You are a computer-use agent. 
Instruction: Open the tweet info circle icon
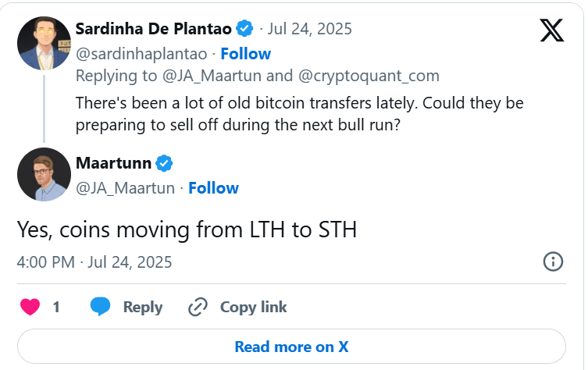pyautogui.click(x=553, y=261)
